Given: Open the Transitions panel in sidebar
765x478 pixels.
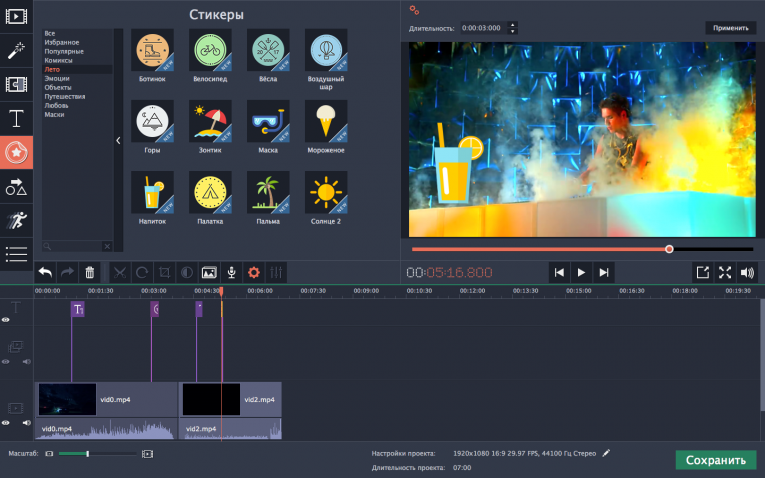Looking at the screenshot, I should tap(16, 84).
